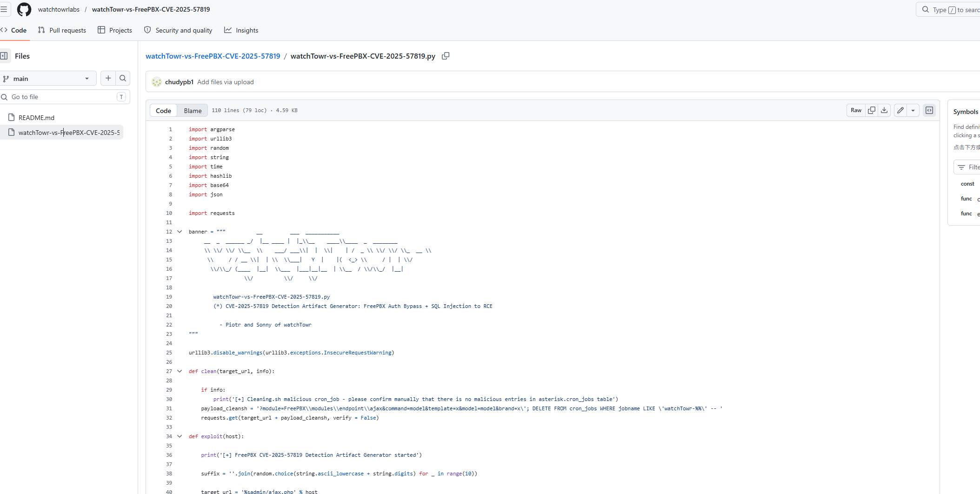The image size is (980, 494).
Task: Click the README.md file icon
Action: [x=12, y=117]
